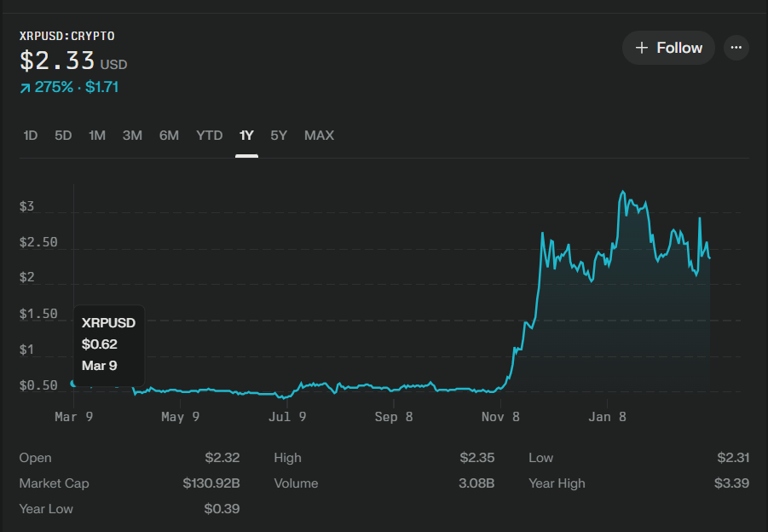
Task: Show the 3M price chart
Action: [132, 136]
